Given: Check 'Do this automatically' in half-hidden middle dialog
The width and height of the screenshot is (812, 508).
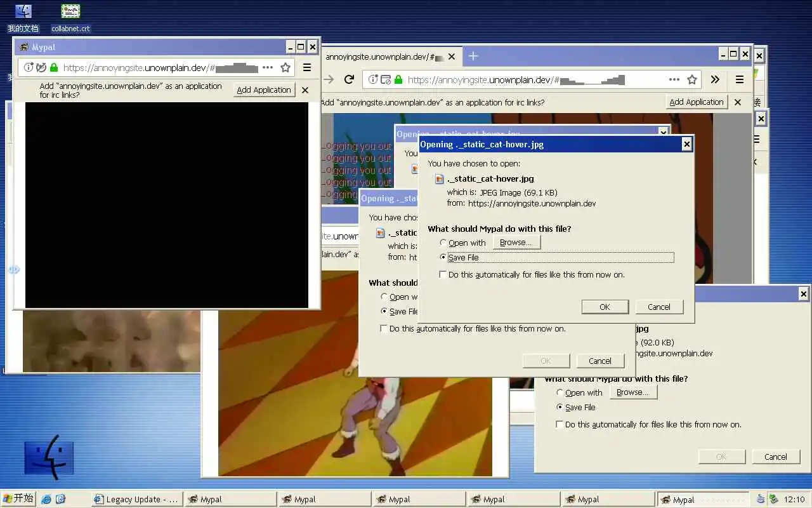Looking at the screenshot, I should coord(473,328).
